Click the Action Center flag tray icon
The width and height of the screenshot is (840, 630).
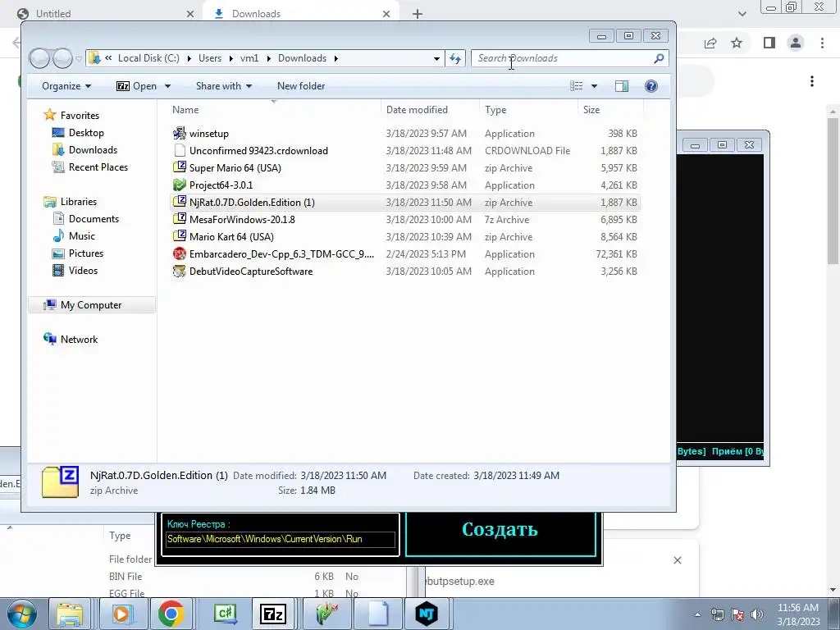[x=737, y=614]
